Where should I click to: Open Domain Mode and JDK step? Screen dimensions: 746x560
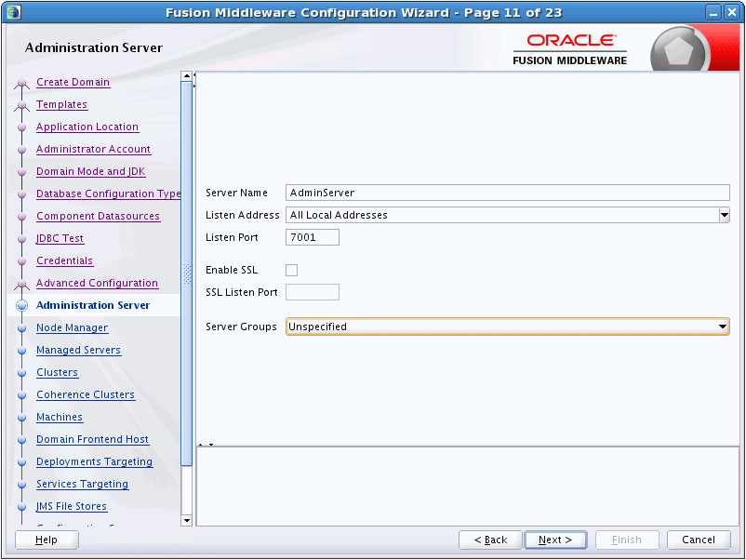point(90,171)
